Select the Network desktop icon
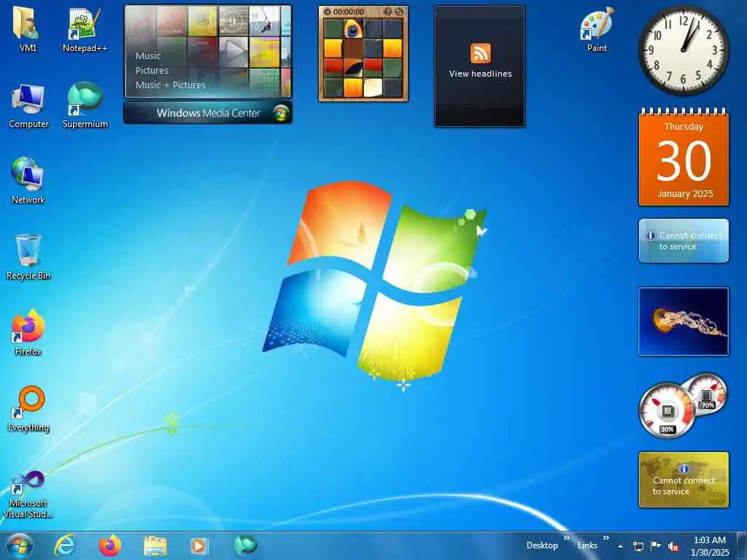The height and width of the screenshot is (560, 747). [28, 181]
